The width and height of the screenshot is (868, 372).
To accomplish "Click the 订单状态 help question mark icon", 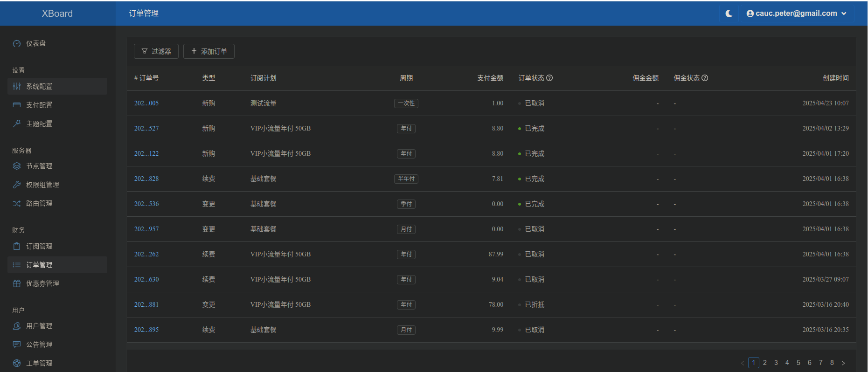I will [x=549, y=78].
